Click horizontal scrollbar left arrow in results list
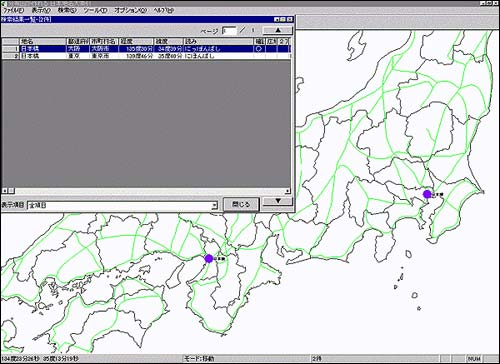The width and height of the screenshot is (500, 364). [5, 191]
